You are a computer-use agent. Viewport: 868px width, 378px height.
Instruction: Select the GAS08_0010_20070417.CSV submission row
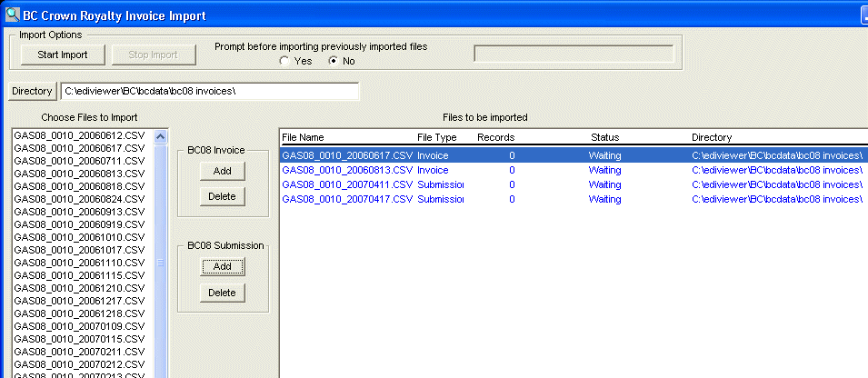tap(574, 199)
